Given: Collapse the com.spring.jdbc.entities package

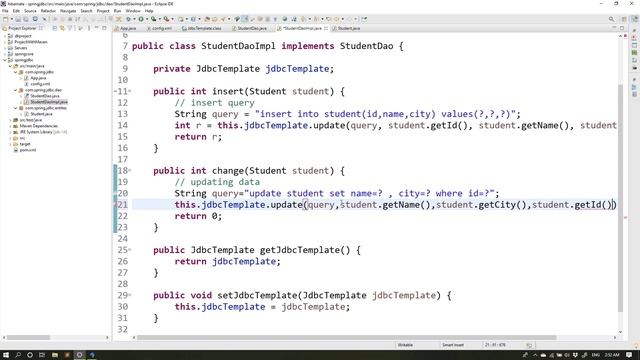Looking at the screenshot, I should pos(16,108).
